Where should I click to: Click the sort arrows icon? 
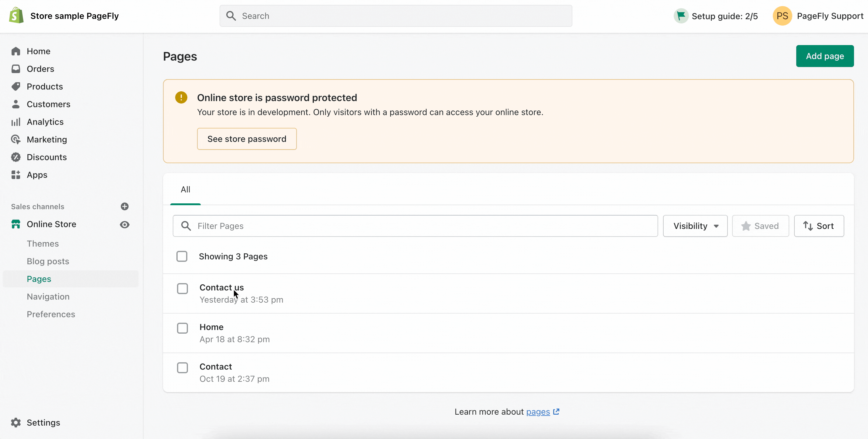(808, 226)
